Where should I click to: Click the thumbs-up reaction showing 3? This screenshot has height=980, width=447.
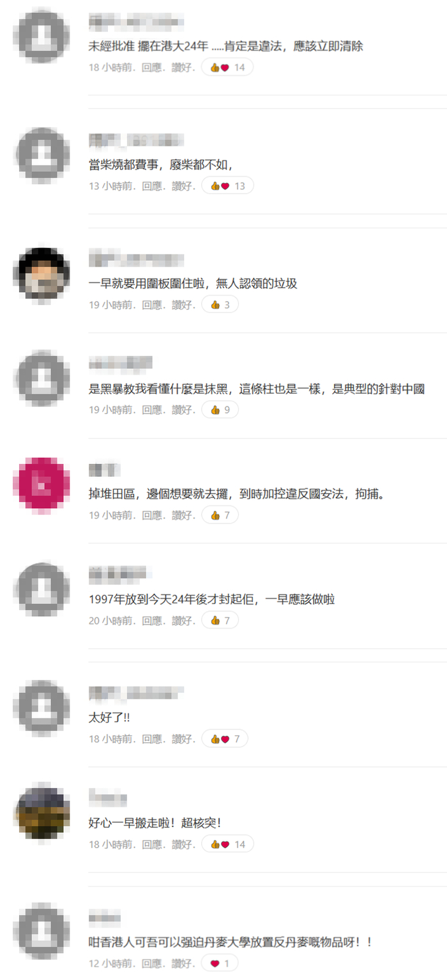tap(220, 305)
